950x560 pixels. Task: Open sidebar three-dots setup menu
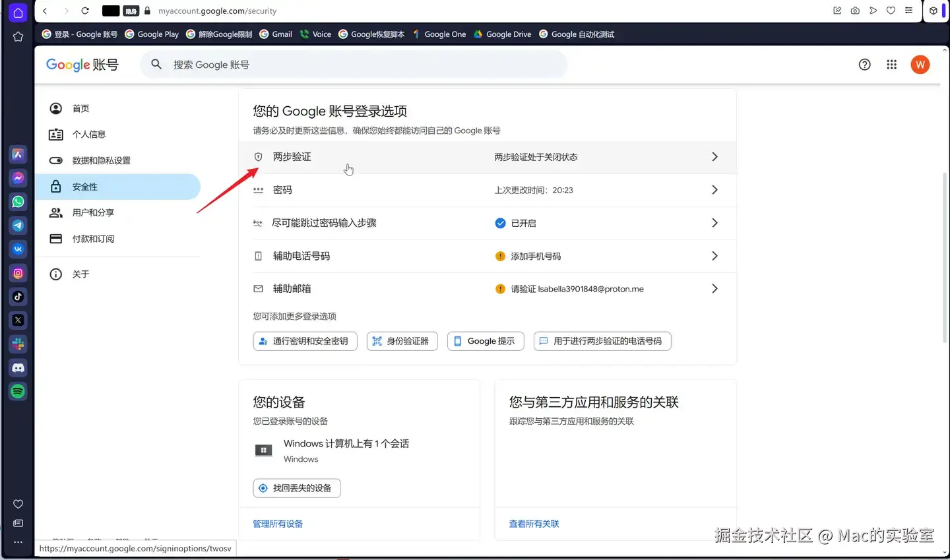pos(18,542)
